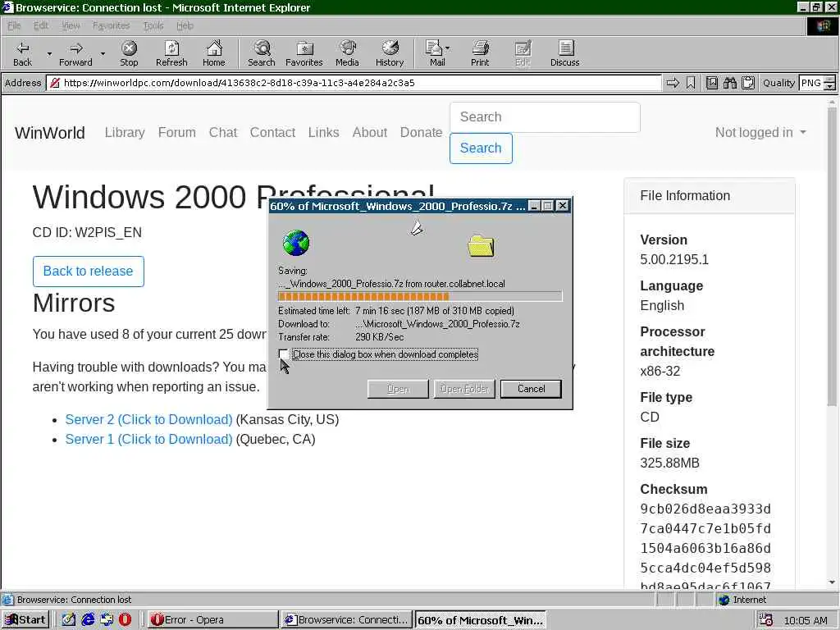Viewport: 840px width, 630px height.
Task: Toggle Close this dialog box when download completes
Action: [x=283, y=354]
